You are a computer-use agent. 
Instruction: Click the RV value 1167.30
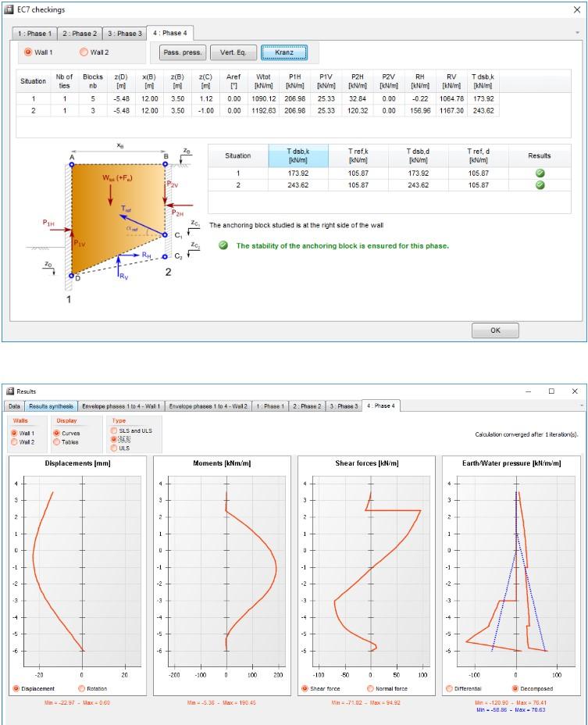pyautogui.click(x=451, y=110)
